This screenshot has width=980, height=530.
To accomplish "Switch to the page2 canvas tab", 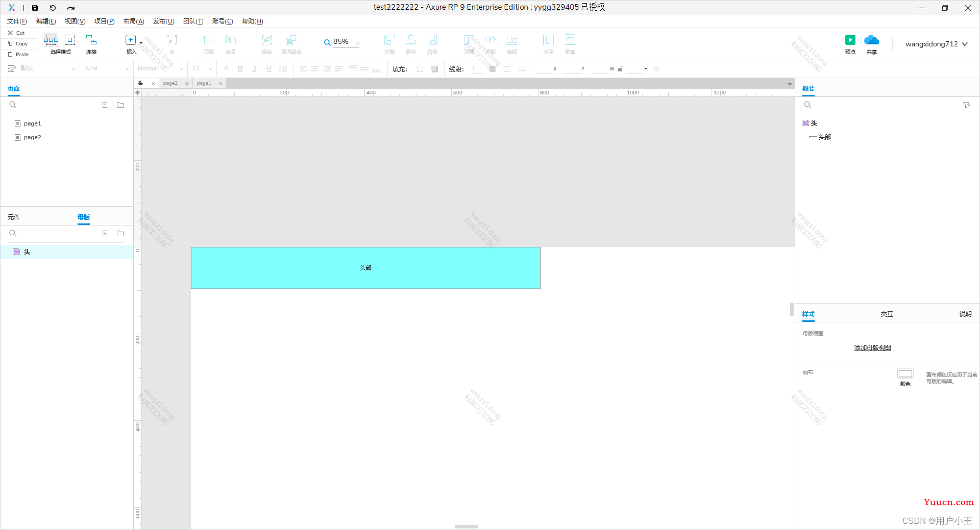I will (x=170, y=83).
